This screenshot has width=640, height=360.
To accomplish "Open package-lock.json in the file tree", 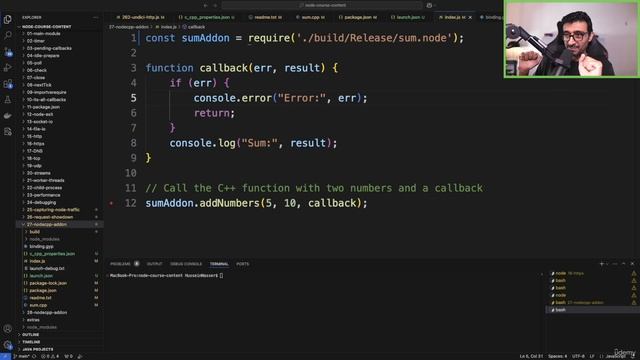I will (48, 283).
